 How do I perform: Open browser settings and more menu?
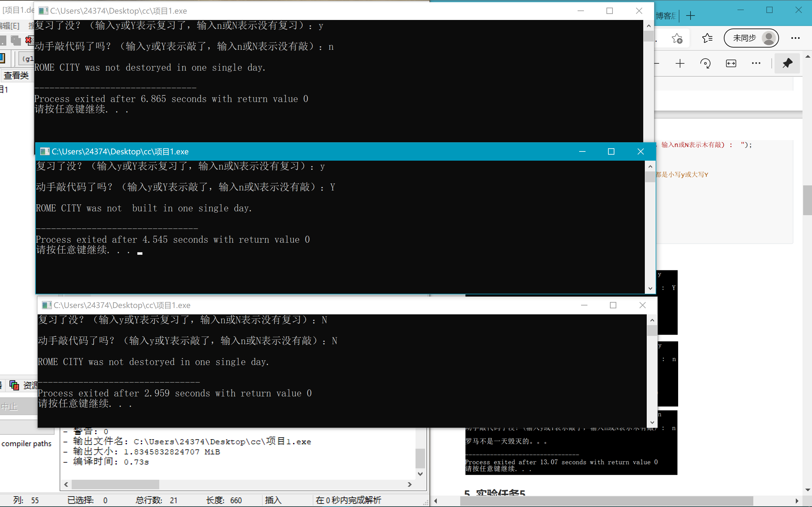795,38
